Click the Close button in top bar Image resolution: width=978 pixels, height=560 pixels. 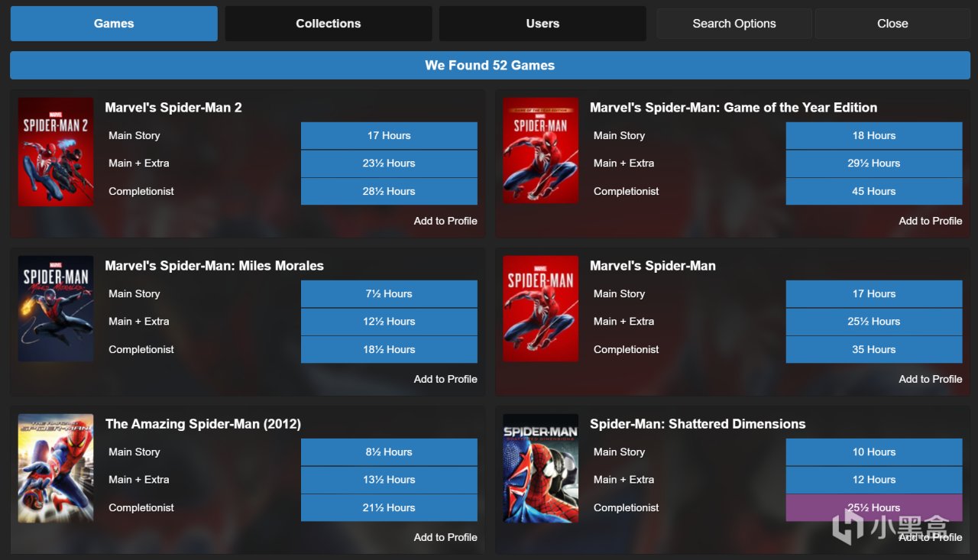coord(892,24)
